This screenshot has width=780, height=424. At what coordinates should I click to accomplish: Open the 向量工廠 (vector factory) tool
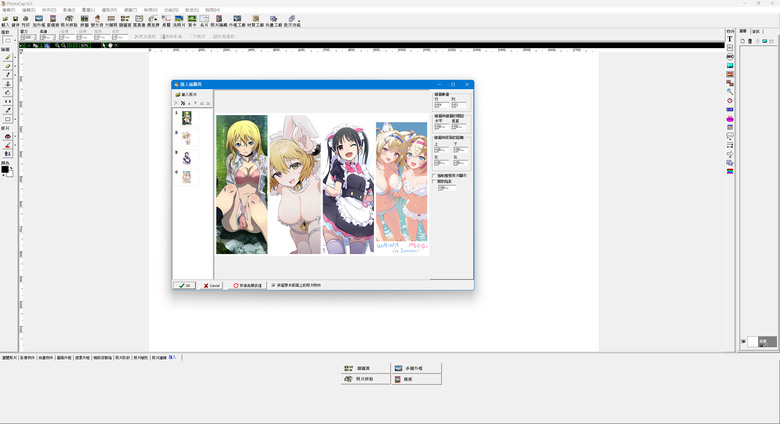click(x=274, y=21)
